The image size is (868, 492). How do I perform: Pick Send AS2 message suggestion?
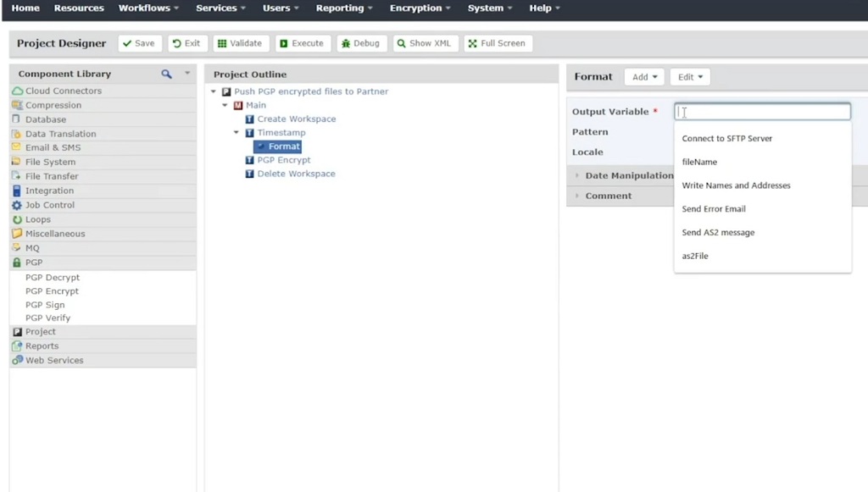(x=762, y=232)
